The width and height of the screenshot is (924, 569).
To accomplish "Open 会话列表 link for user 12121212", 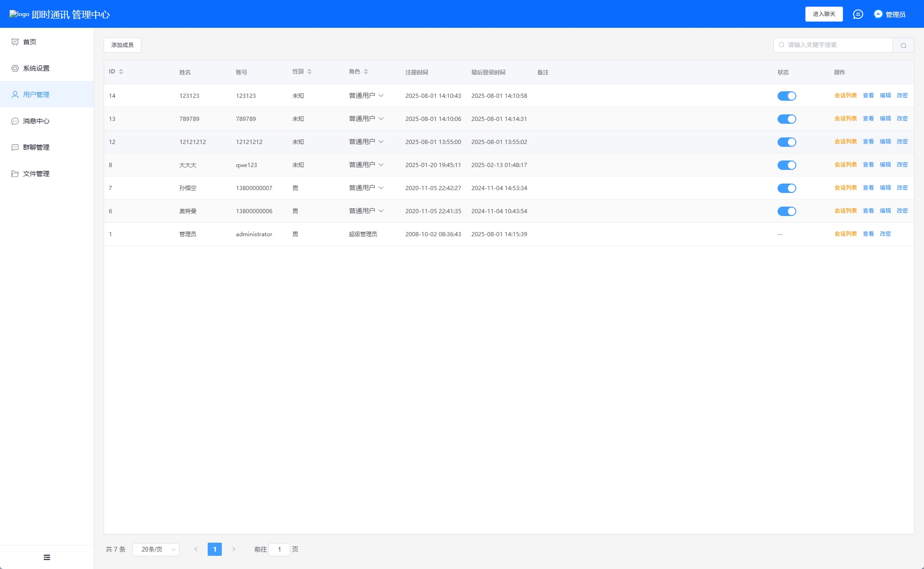I will click(x=845, y=142).
